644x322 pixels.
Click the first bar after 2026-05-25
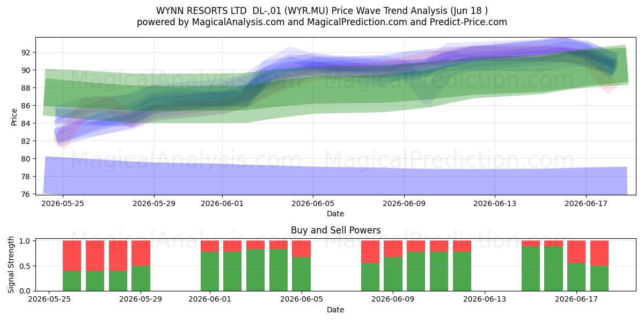pyautogui.click(x=72, y=266)
